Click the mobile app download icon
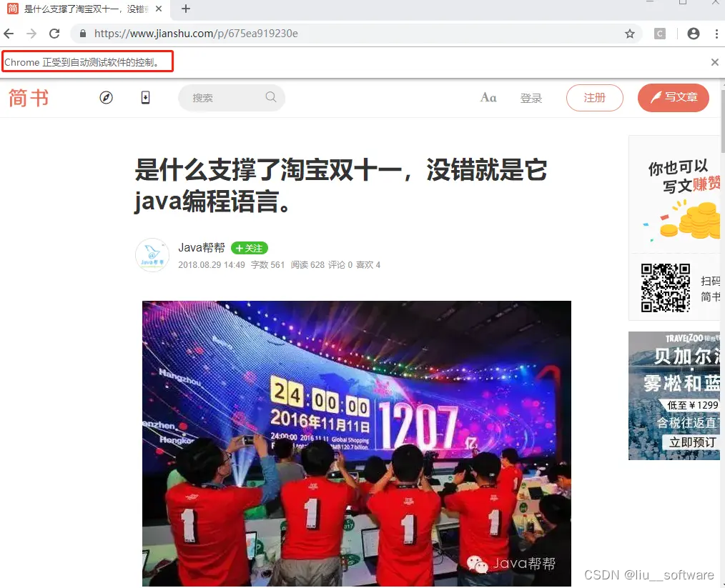Viewport: 725px width, 588px height. tap(145, 97)
